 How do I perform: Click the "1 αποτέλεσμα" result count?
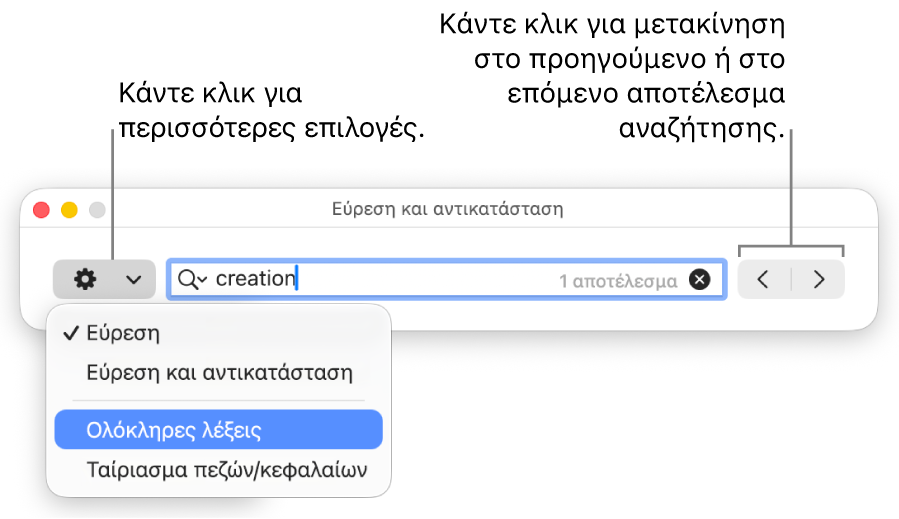pyautogui.click(x=618, y=281)
